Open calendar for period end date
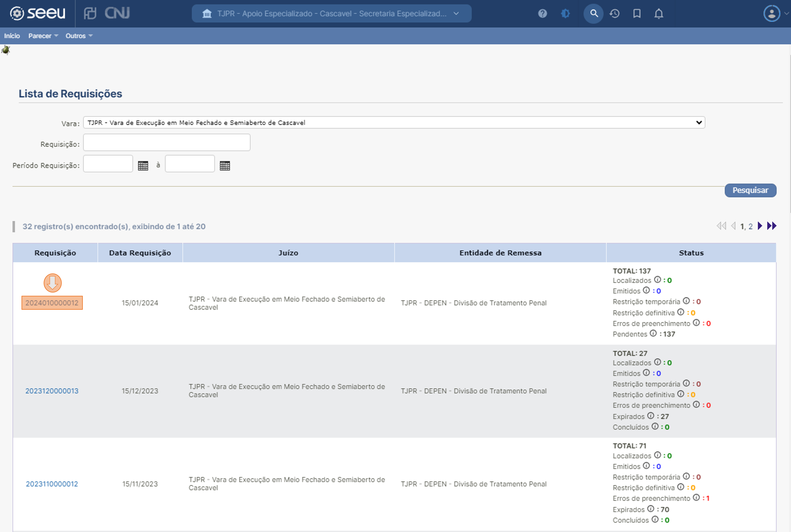Image resolution: width=791 pixels, height=532 pixels. 225,166
